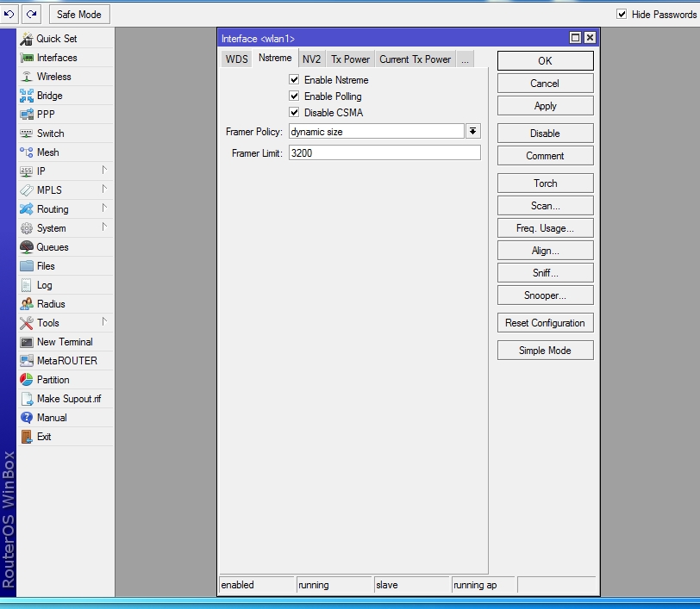Screen dimensions: 700x609
Task: Uncheck the Enable Nstreme checkbox
Action: pyautogui.click(x=294, y=80)
